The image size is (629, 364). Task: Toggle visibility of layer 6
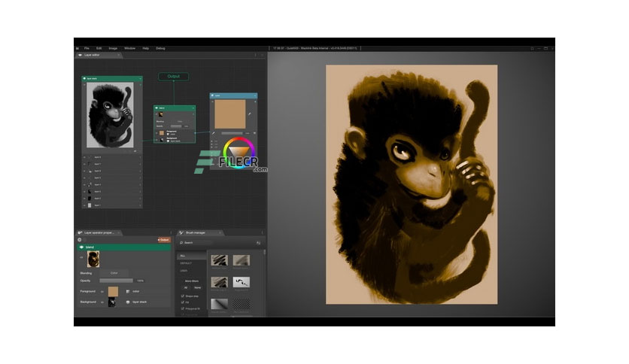click(x=84, y=171)
